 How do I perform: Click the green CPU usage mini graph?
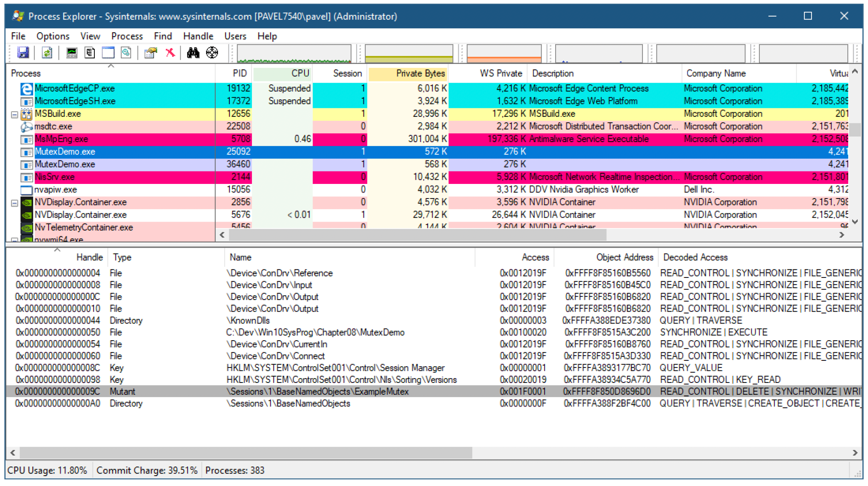(x=294, y=54)
